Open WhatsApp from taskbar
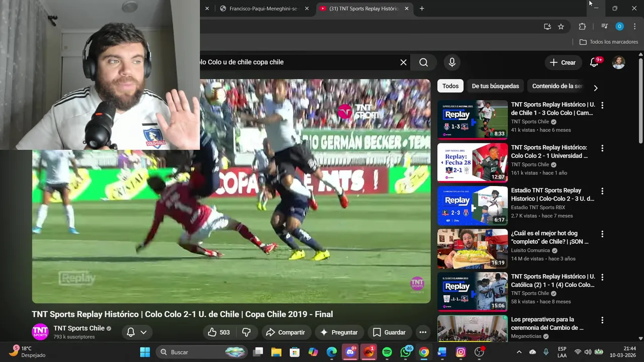The width and height of the screenshot is (644, 362). pos(406,352)
